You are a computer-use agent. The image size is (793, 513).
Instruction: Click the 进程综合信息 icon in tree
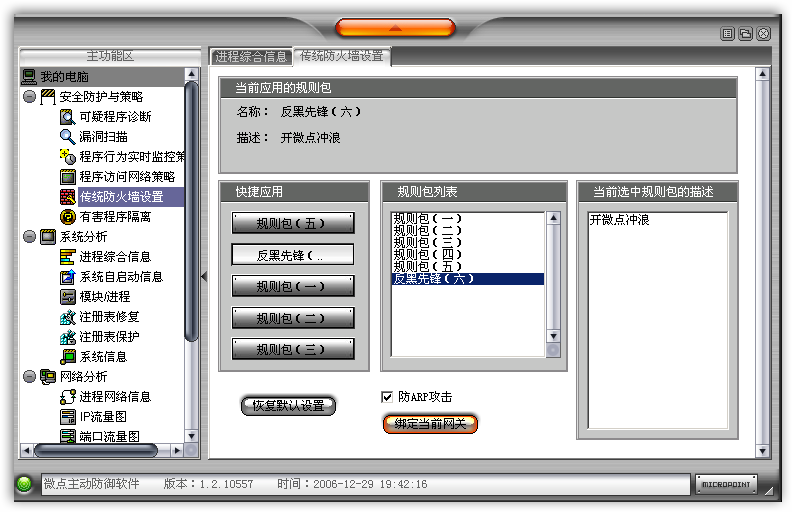(67, 256)
